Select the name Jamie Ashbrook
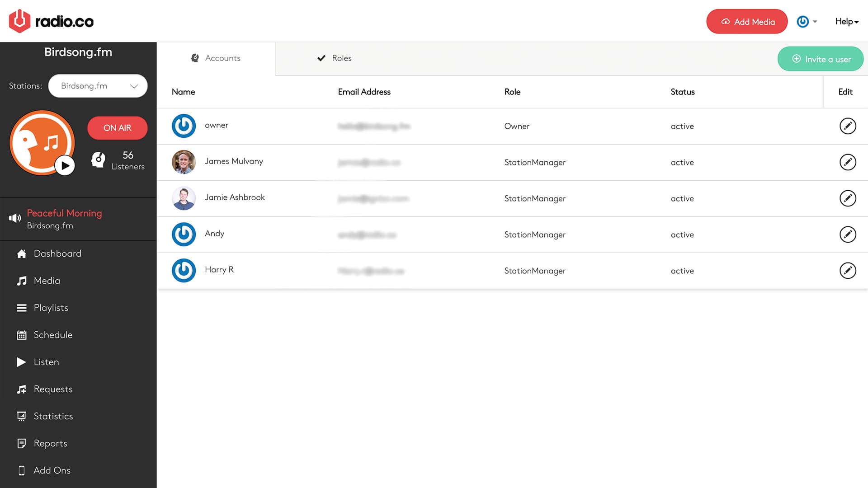 click(235, 197)
